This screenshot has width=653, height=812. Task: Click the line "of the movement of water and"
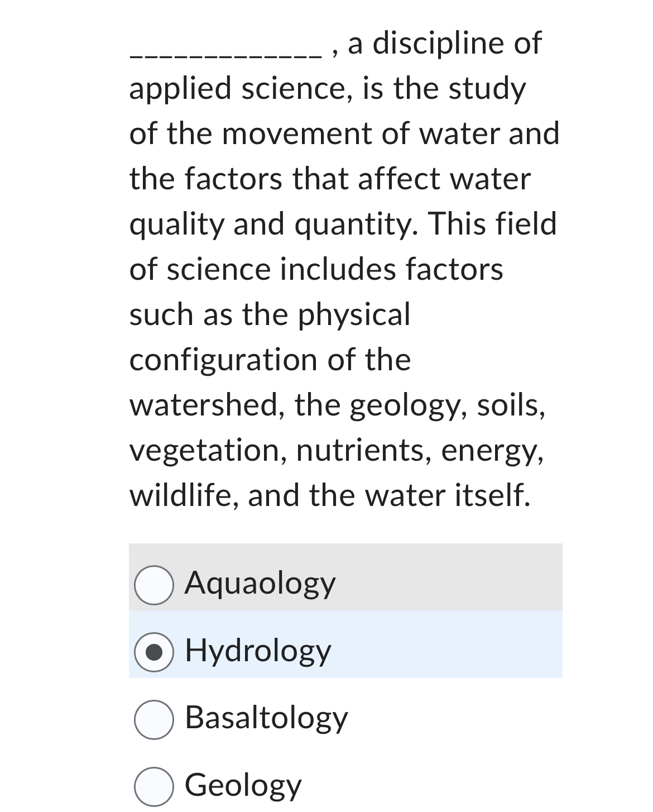tap(344, 134)
